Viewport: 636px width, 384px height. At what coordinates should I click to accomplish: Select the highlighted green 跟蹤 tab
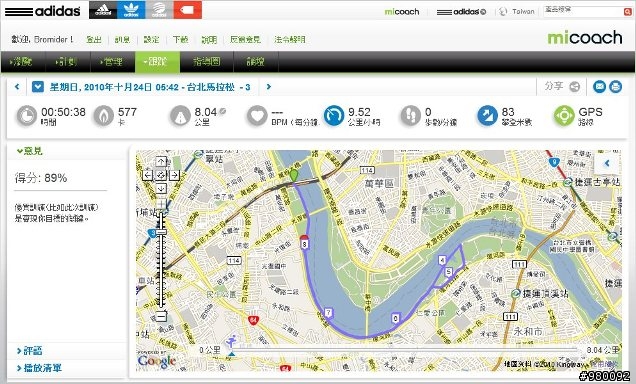click(157, 62)
